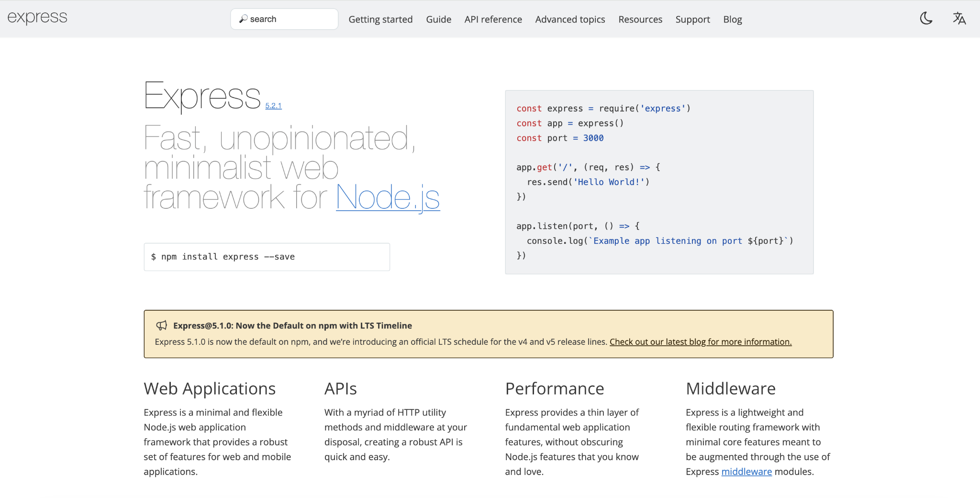Open the language translation menu icon
Screen dimensions: 980x498
pyautogui.click(x=959, y=19)
